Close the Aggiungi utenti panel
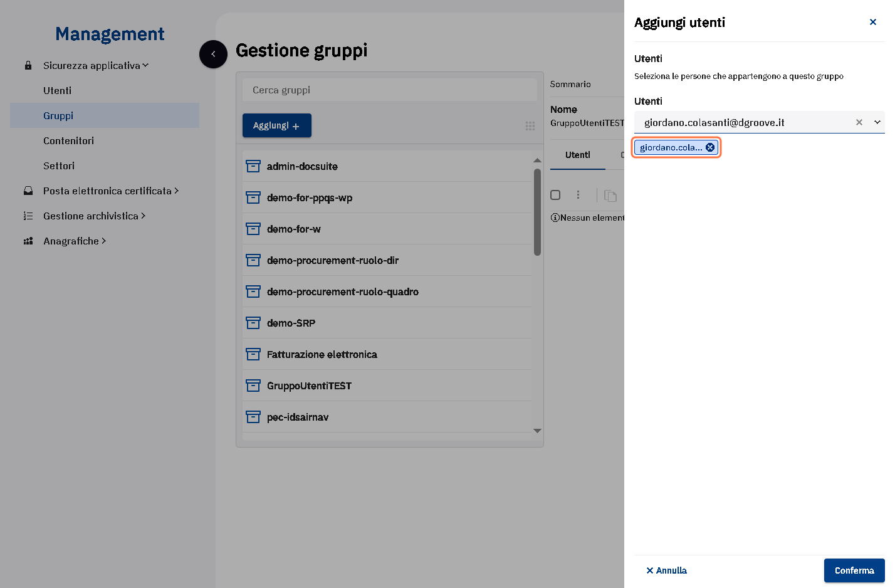The height and width of the screenshot is (588, 895). coord(873,22)
